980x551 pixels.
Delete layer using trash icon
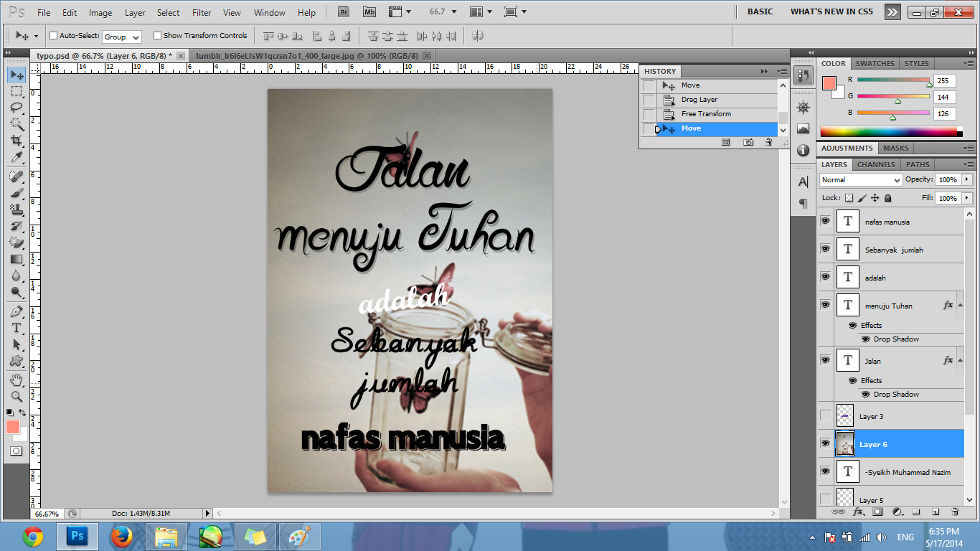click(955, 512)
